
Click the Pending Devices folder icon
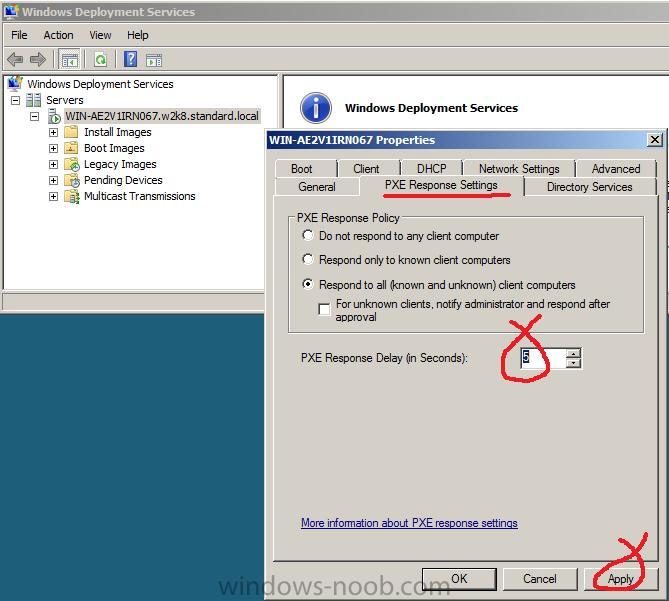72,180
